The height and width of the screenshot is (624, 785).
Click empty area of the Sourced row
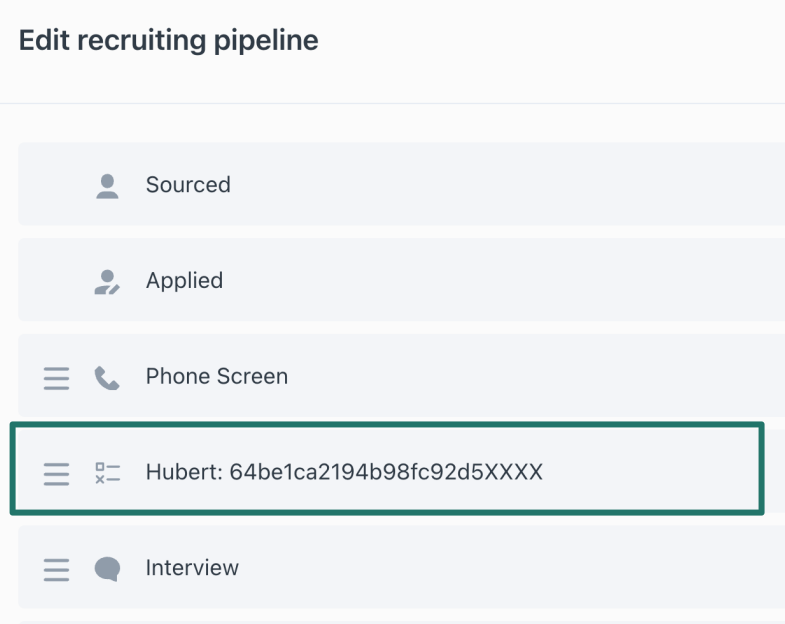[x=501, y=184]
